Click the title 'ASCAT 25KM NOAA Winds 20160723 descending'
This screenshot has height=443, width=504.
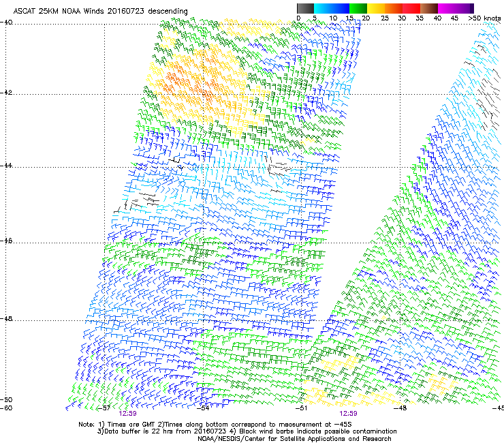point(100,11)
